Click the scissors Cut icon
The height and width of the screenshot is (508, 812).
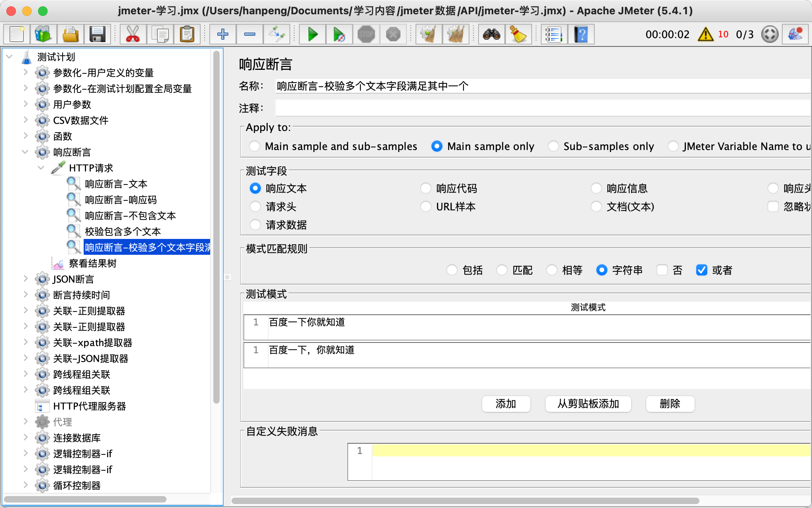132,35
